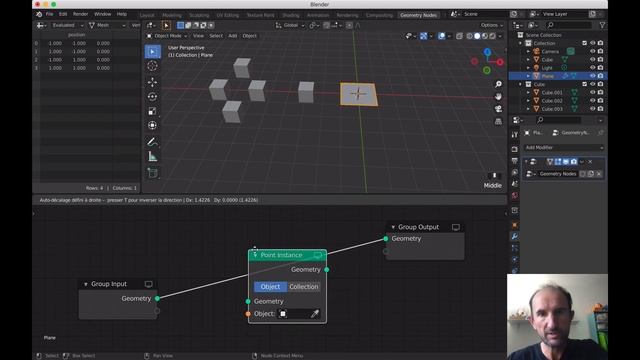Uncheck the Collection exclude checkbox

point(584,43)
